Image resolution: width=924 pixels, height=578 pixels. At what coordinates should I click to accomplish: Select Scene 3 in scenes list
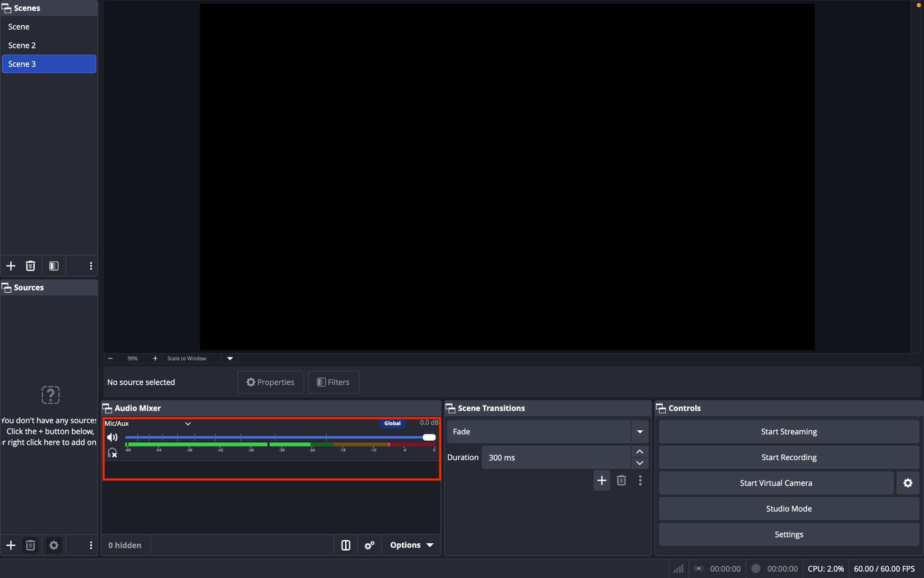pos(49,64)
